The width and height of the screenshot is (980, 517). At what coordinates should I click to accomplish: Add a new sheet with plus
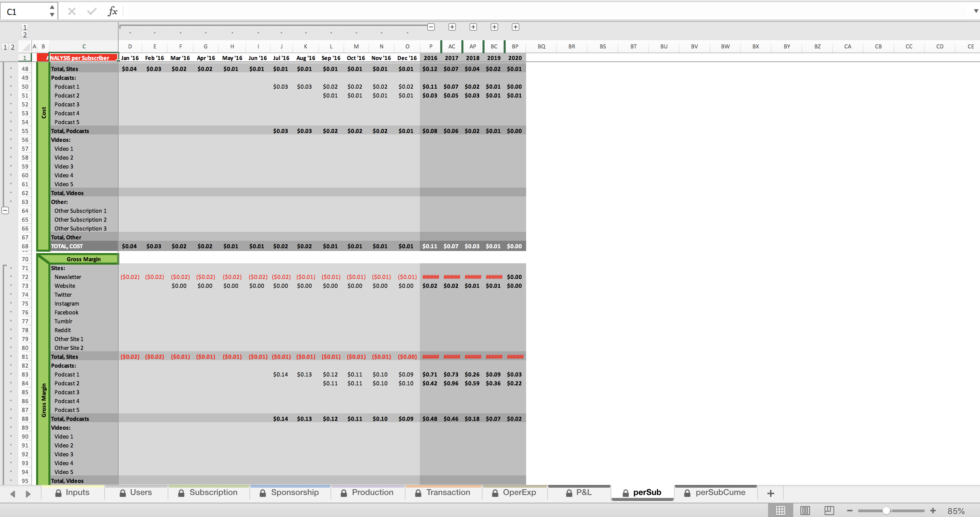click(771, 493)
